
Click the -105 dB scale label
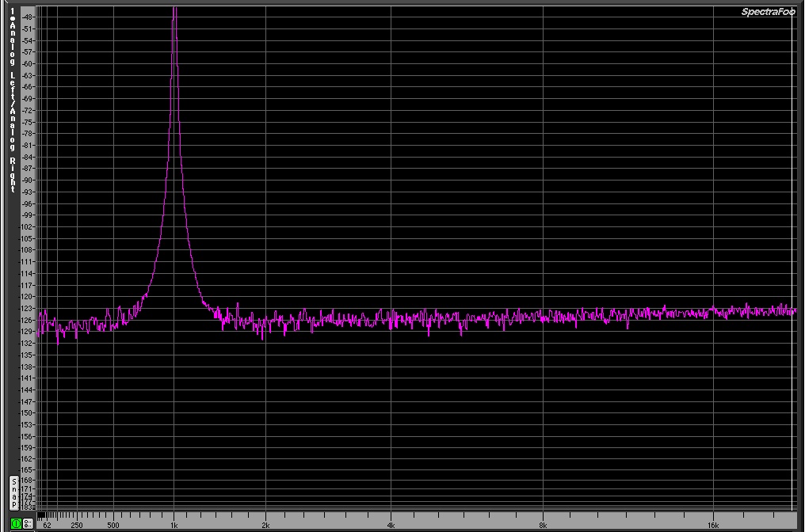pos(27,238)
